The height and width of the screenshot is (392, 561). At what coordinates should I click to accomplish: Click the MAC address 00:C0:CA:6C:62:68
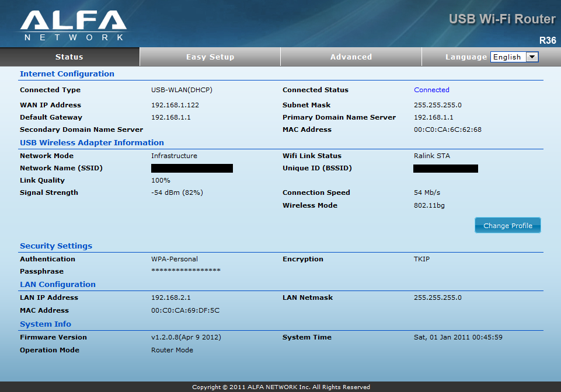pyautogui.click(x=448, y=129)
